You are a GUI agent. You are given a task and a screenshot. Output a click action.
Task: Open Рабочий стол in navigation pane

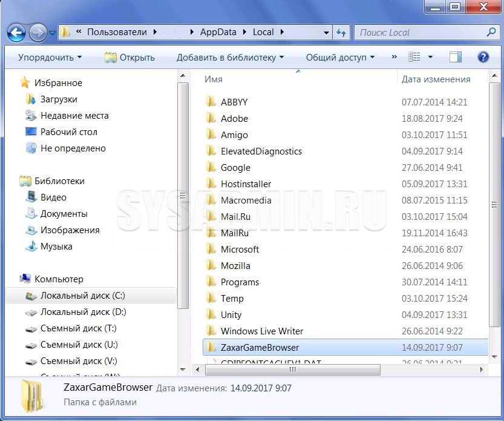[x=68, y=132]
